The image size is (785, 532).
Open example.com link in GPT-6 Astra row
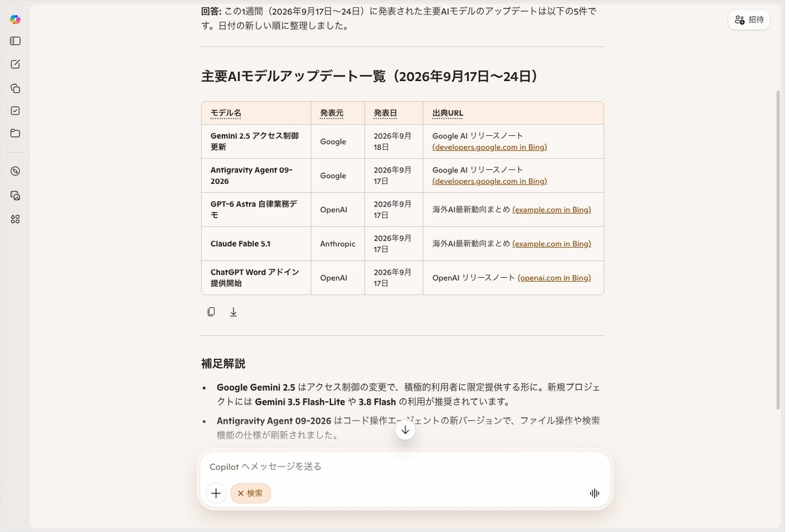point(551,210)
